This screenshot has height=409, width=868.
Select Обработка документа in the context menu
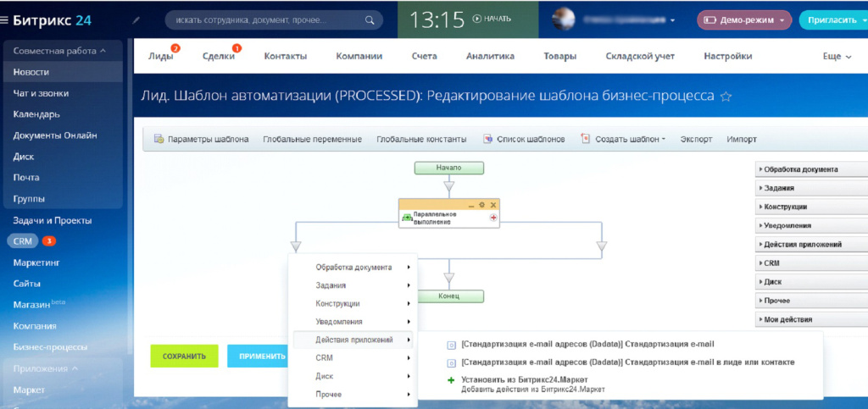pos(353,268)
